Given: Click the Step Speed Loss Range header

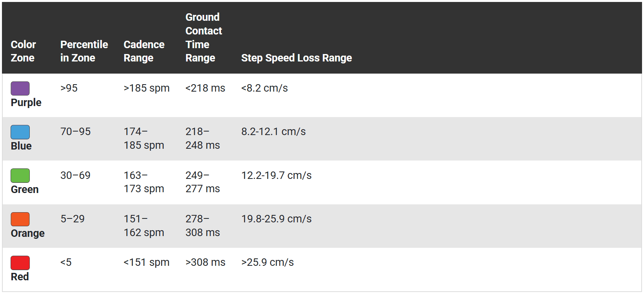Looking at the screenshot, I should pos(296,58).
